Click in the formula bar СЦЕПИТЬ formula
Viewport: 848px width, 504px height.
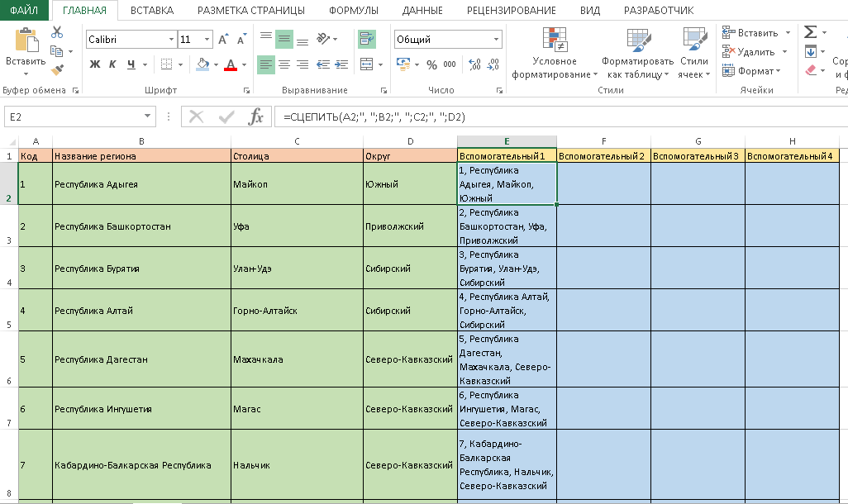coord(374,116)
